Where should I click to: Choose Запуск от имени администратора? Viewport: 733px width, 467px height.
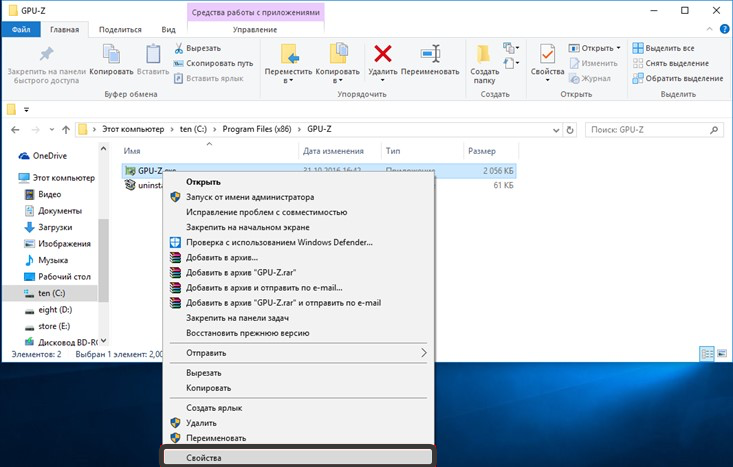(299, 197)
